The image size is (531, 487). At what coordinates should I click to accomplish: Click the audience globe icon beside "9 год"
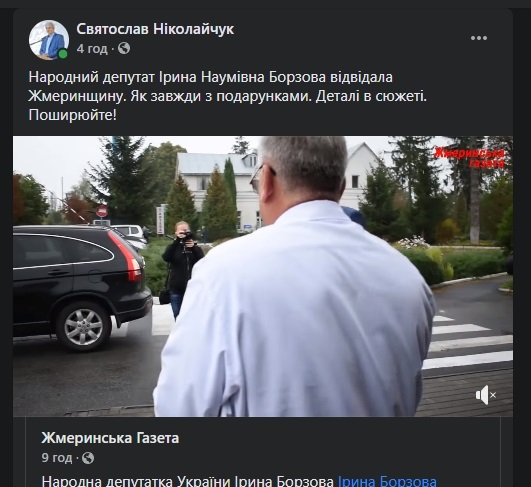click(88, 458)
